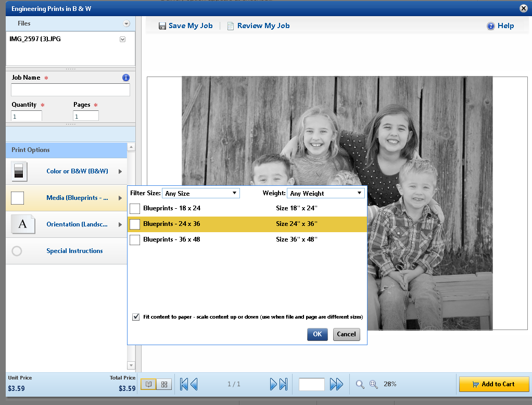Click the Job Name text field
Image resolution: width=532 pixels, height=405 pixels.
click(70, 90)
